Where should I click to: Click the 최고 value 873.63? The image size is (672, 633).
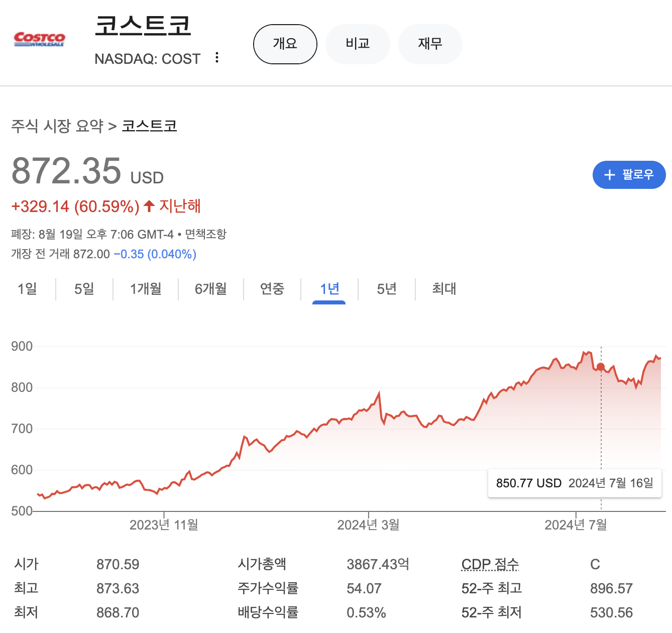point(118,588)
